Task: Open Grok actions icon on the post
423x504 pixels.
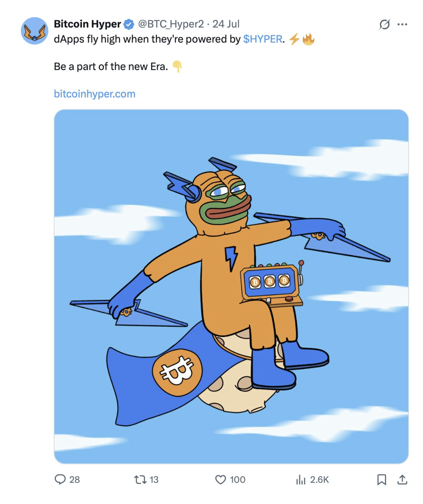Action: [384, 24]
